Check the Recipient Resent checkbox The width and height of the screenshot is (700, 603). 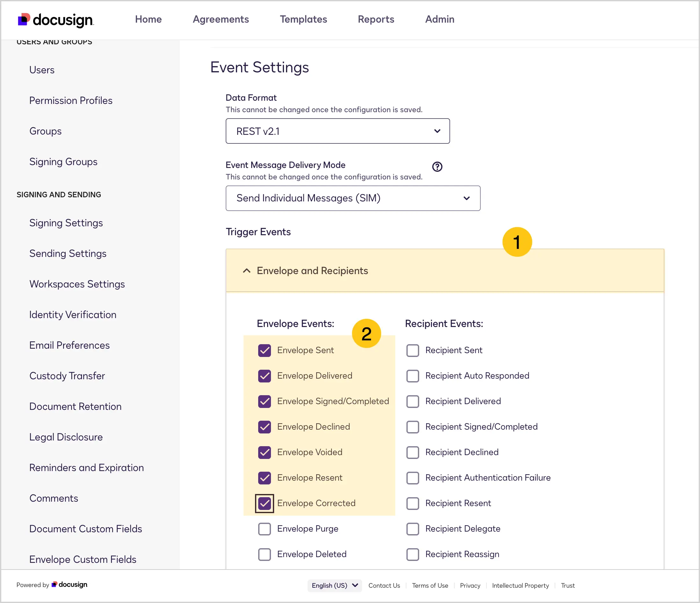[412, 503]
